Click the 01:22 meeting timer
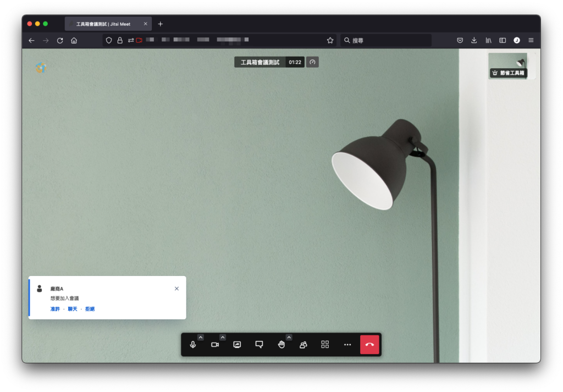563x392 pixels. pos(295,62)
